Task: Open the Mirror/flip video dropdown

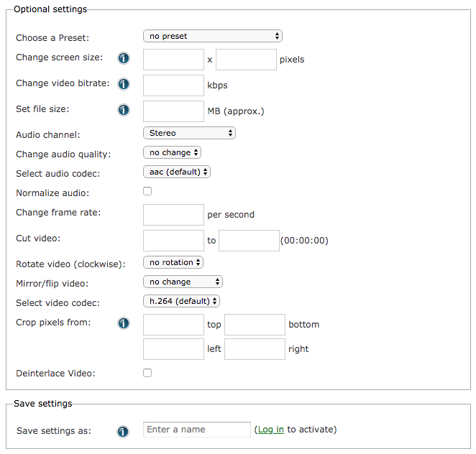Action: [x=183, y=282]
